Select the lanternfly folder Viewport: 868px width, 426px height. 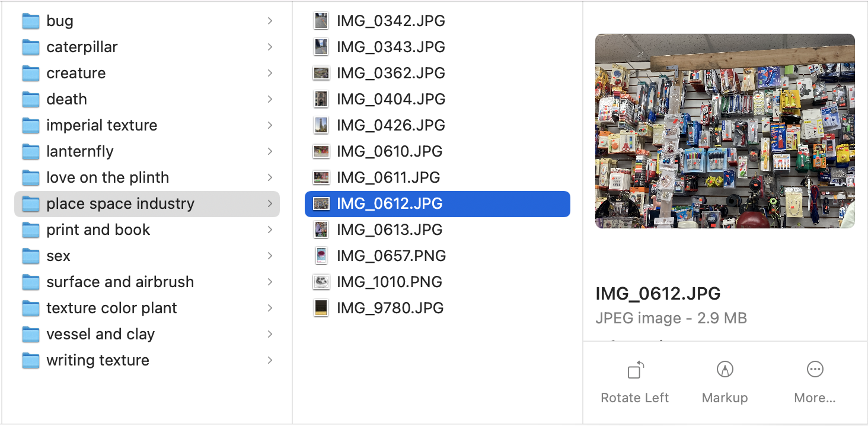click(x=80, y=151)
